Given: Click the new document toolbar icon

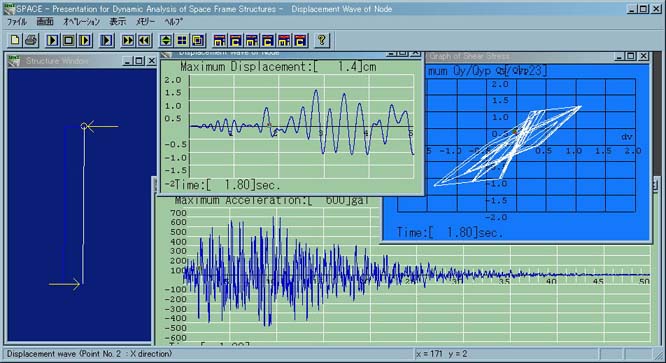Looking at the screenshot, I should 15,40.
